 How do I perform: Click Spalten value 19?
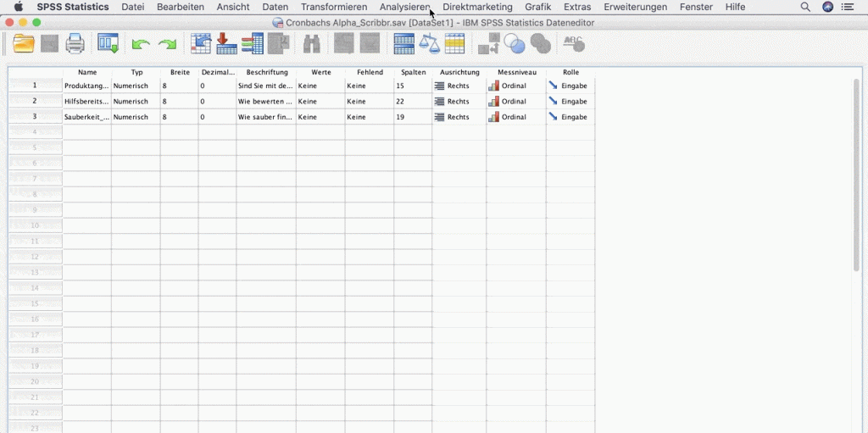(413, 117)
